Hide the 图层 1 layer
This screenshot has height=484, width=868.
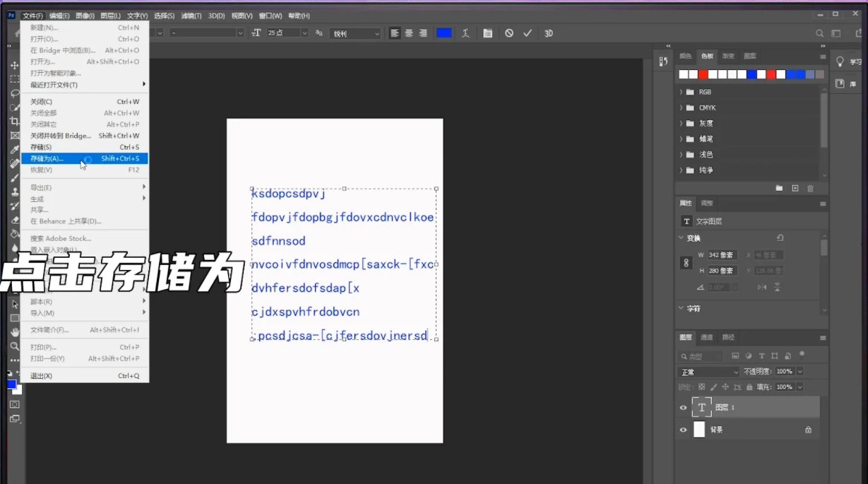tap(682, 407)
